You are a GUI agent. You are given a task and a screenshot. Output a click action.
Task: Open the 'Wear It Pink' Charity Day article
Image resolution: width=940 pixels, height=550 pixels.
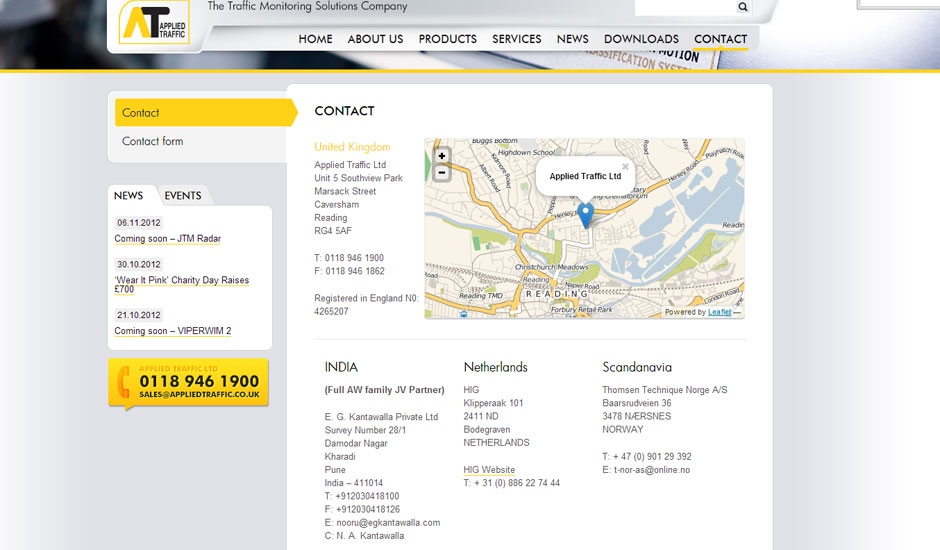click(182, 284)
